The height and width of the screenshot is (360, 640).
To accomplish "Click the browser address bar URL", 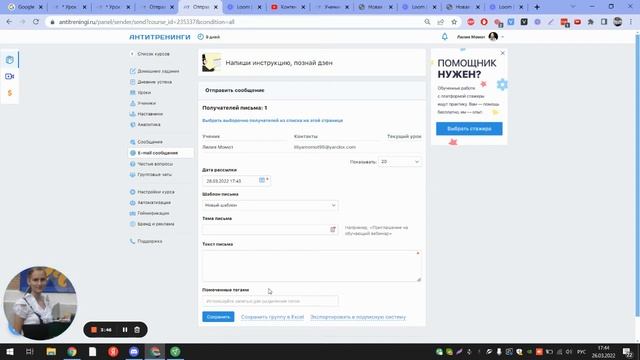I will click(147, 22).
